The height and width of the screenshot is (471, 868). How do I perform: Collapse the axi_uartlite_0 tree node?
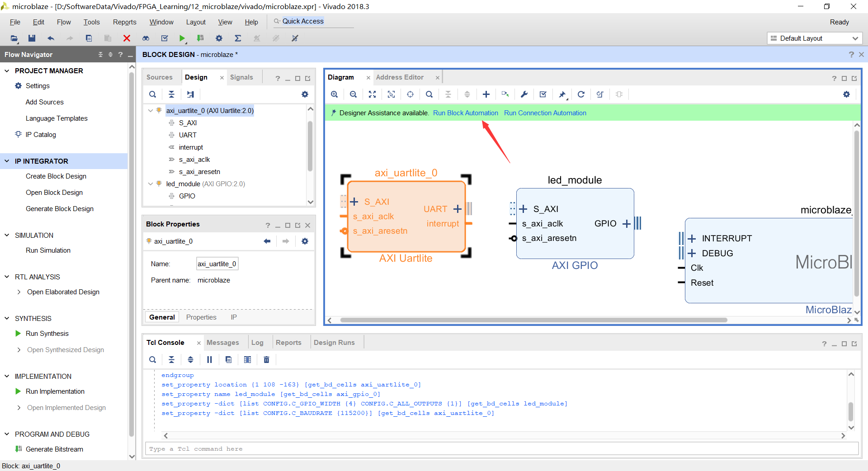point(151,111)
